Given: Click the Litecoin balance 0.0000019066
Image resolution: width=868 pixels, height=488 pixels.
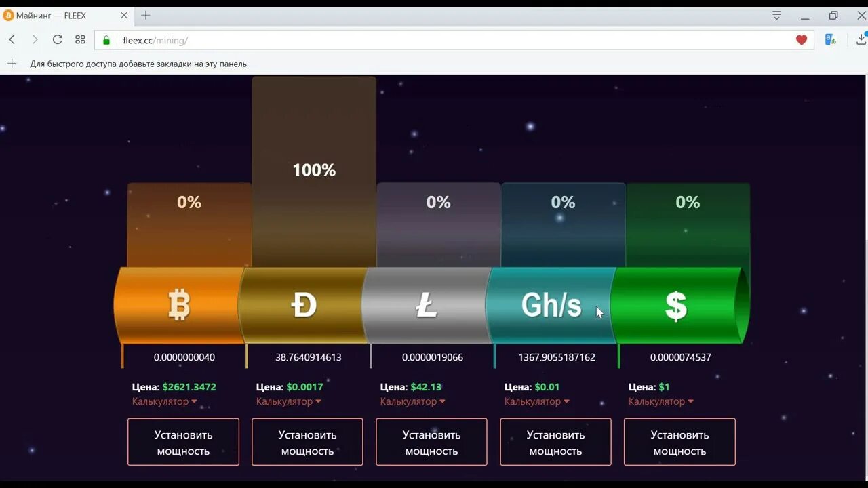Looking at the screenshot, I should pos(433,357).
